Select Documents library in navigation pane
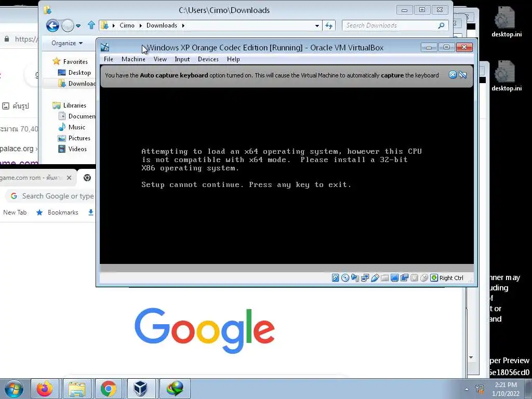 (x=77, y=116)
